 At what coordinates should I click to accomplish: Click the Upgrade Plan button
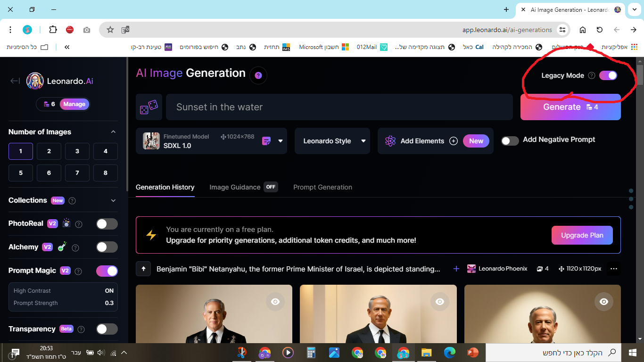click(x=582, y=235)
